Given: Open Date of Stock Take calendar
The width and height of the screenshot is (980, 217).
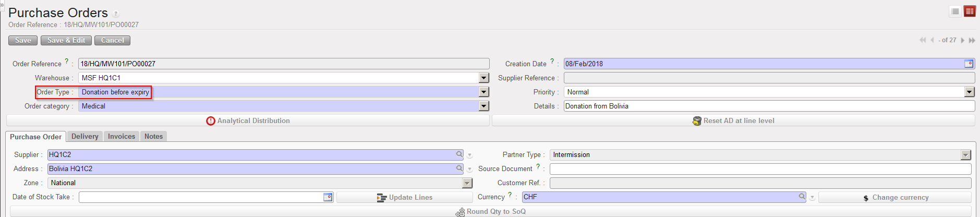Looking at the screenshot, I should point(328,197).
